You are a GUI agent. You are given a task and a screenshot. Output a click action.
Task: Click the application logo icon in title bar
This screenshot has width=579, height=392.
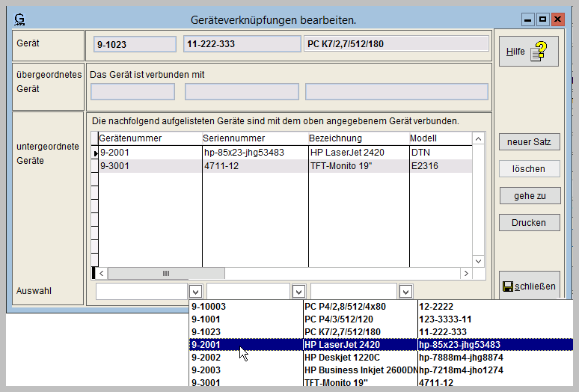click(x=19, y=19)
